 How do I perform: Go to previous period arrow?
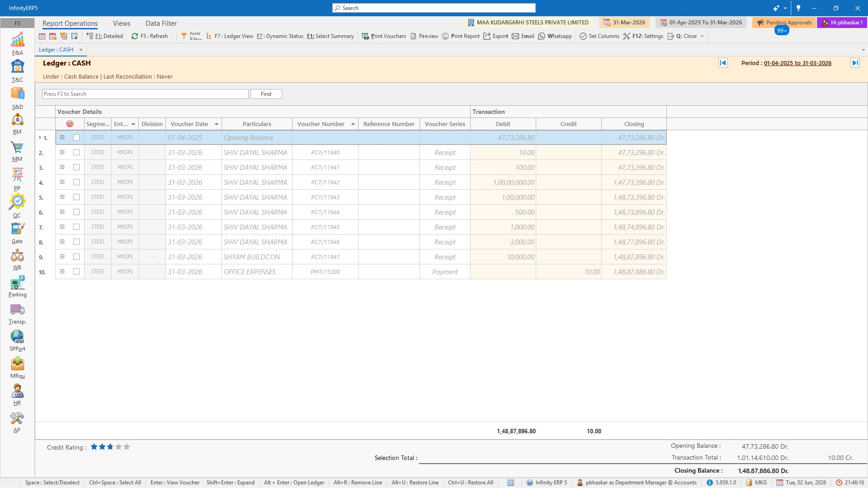723,63
